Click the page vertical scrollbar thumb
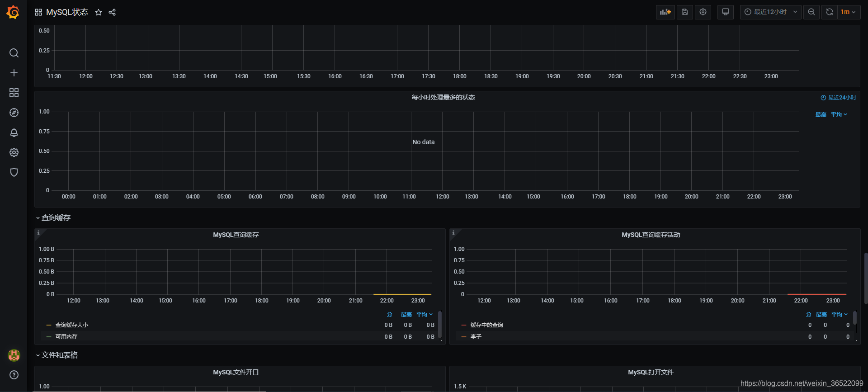Viewport: 868px width, 392px height. point(866,278)
